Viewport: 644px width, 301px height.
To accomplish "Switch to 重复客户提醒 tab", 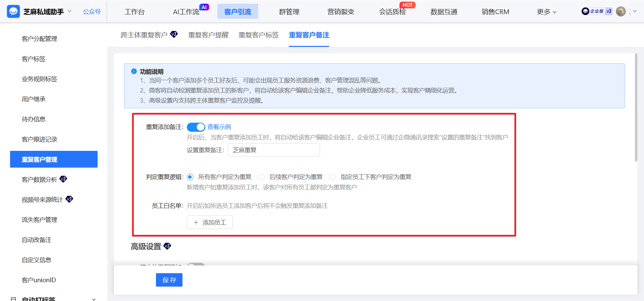I will point(208,35).
